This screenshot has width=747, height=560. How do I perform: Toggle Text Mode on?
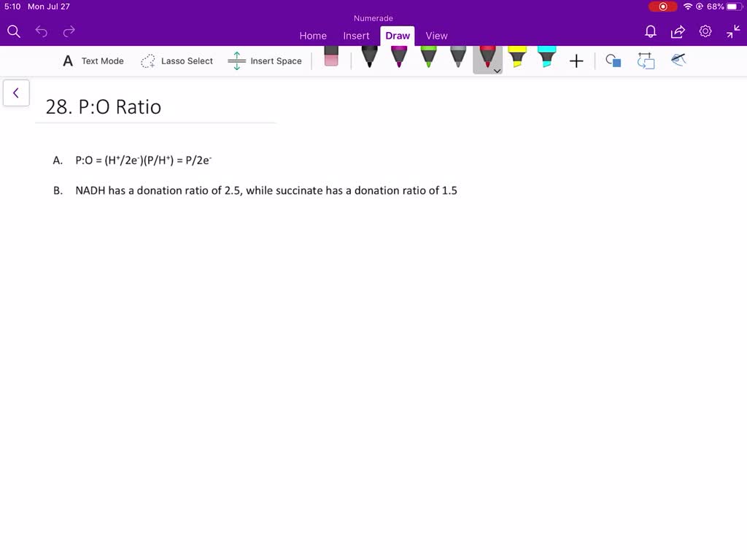93,61
